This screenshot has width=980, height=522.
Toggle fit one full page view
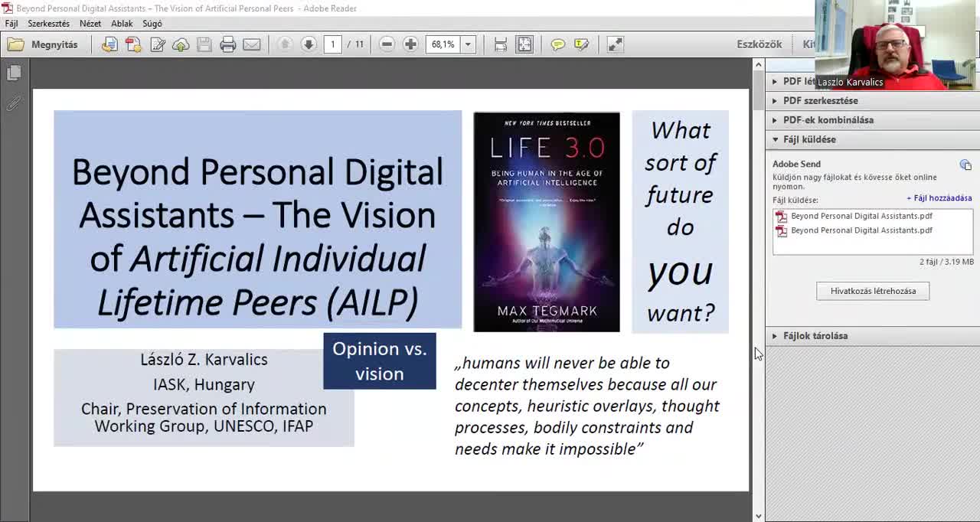click(524, 44)
